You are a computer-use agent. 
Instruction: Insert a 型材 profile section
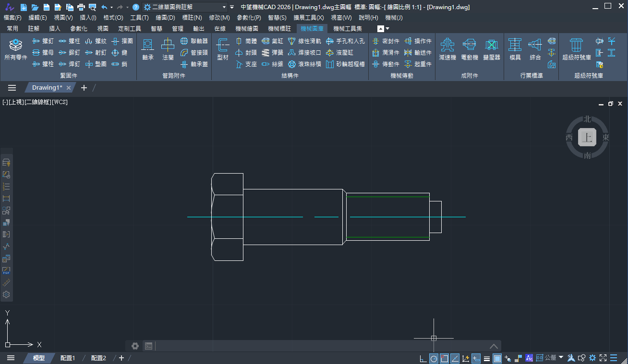(223, 49)
